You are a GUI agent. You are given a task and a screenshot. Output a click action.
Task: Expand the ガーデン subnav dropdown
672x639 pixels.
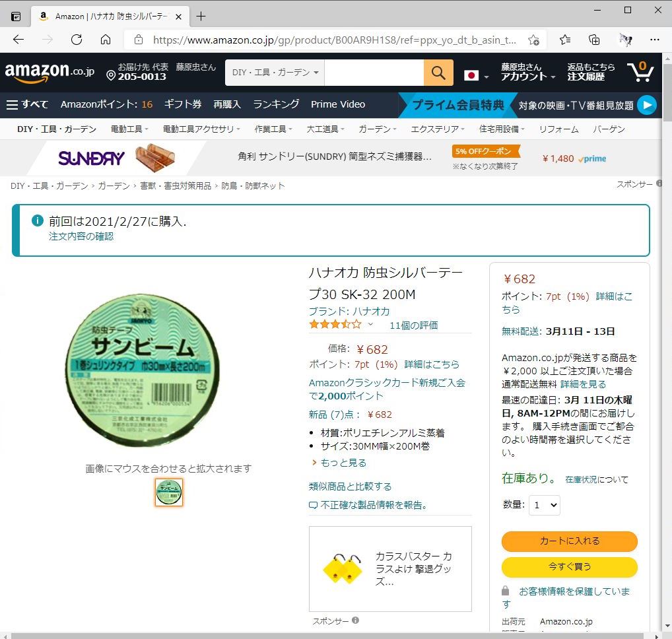coord(377,129)
